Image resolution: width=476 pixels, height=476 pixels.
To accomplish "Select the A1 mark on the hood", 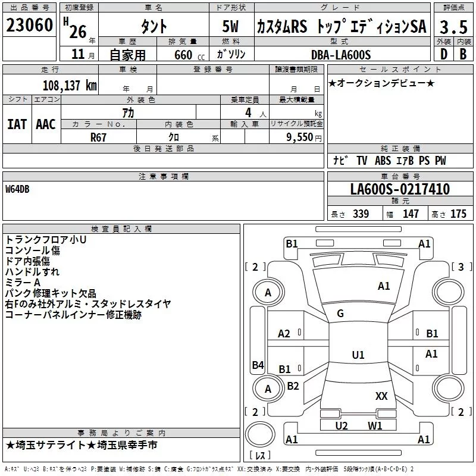I will pos(383,286).
